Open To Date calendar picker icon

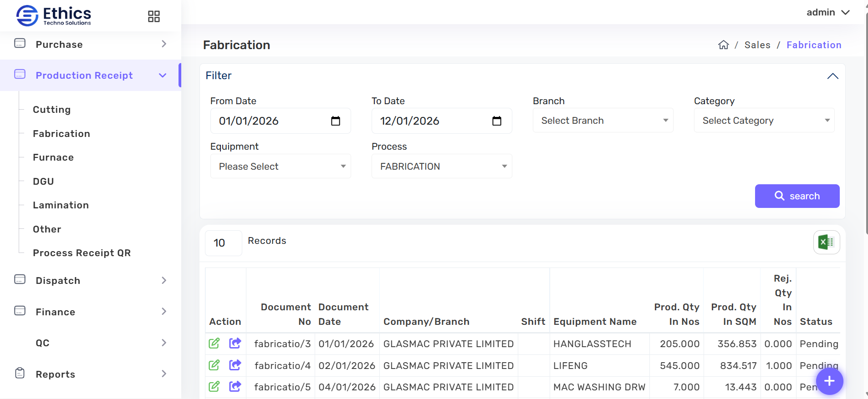[497, 121]
